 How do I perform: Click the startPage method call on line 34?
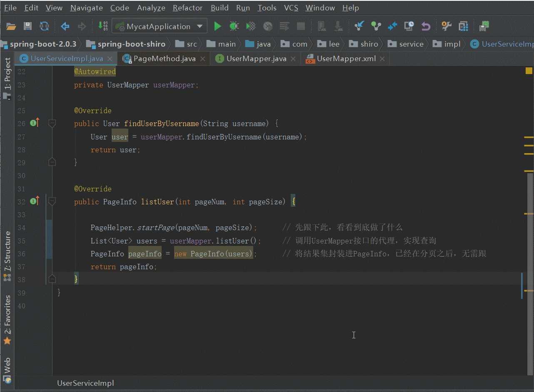click(155, 228)
